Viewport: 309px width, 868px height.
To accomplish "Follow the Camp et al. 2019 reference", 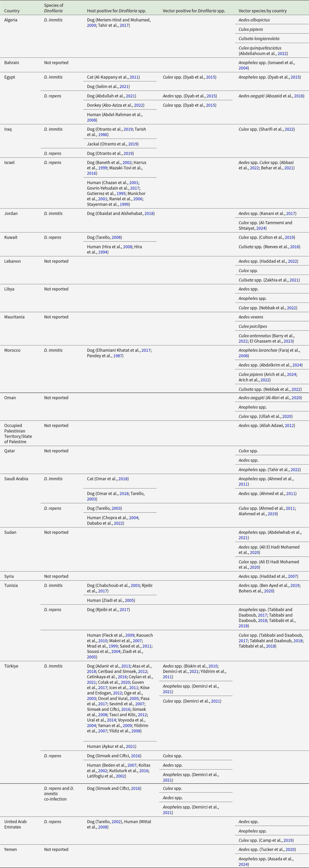I will [x=288, y=840].
